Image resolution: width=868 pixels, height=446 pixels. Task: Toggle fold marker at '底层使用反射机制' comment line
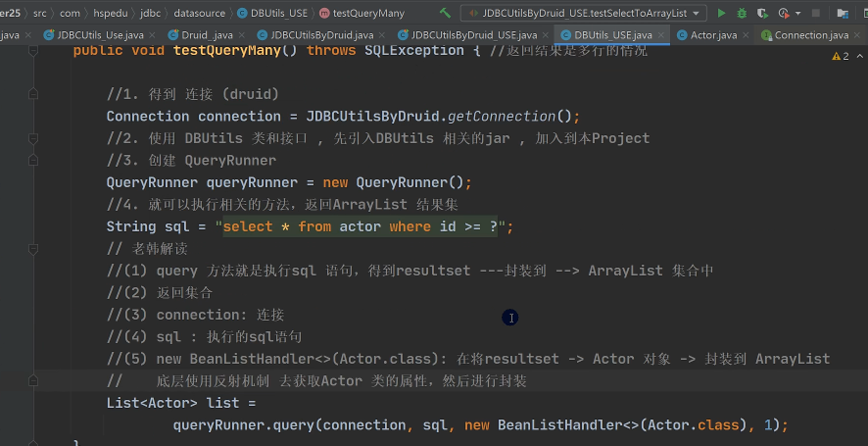click(x=33, y=381)
